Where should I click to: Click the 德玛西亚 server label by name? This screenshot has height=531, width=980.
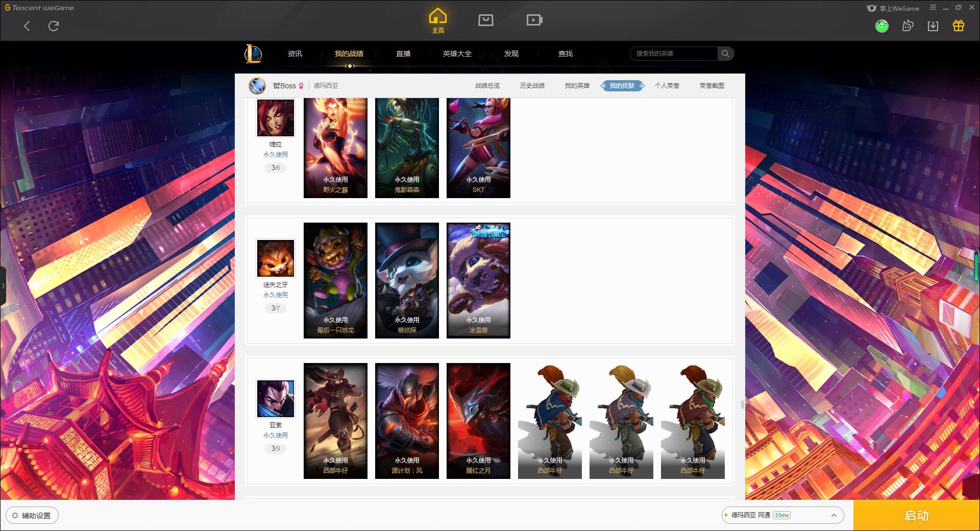(x=326, y=86)
